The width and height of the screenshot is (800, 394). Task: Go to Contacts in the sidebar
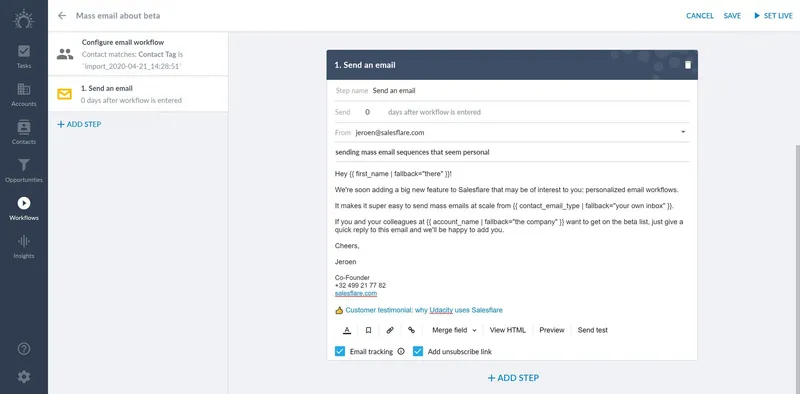click(23, 133)
